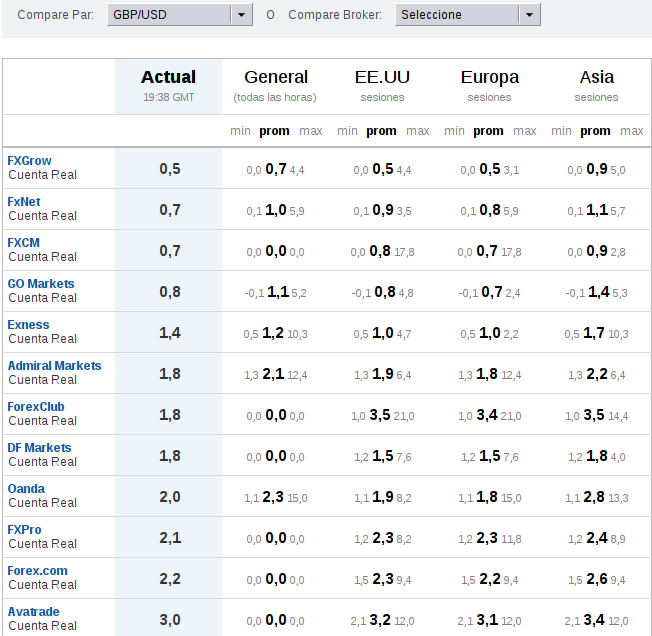Viewport: 652px width, 636px height.
Task: Open the DF Markets broker link
Action: (x=39, y=448)
